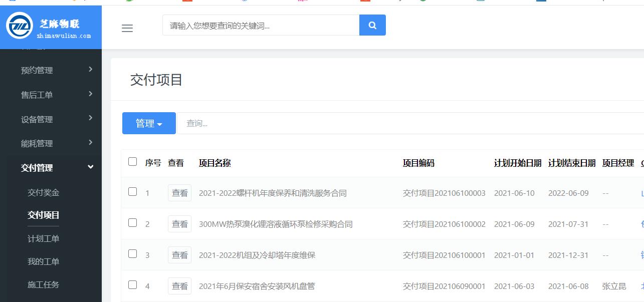Toggle the select-all checkbox in table header
644x302 pixels.
tap(132, 162)
